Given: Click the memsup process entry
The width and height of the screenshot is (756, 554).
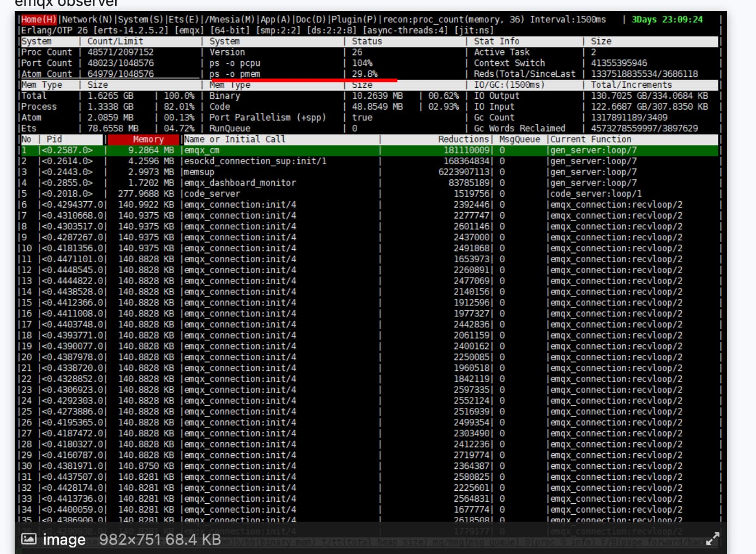Looking at the screenshot, I should (199, 172).
